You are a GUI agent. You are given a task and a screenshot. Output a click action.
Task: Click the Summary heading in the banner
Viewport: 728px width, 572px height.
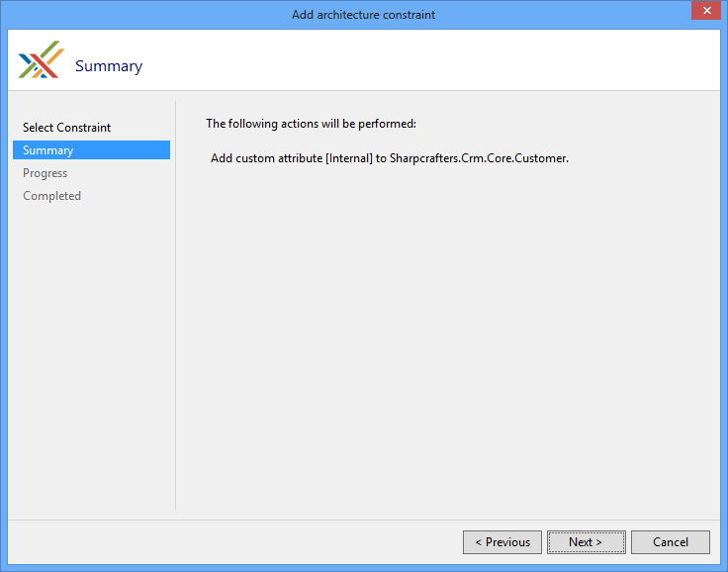point(109,66)
